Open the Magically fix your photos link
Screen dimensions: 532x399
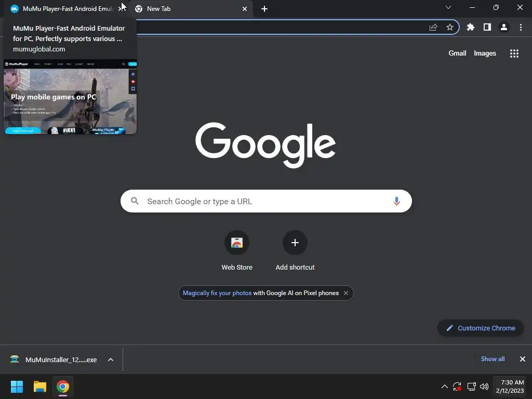coord(217,293)
